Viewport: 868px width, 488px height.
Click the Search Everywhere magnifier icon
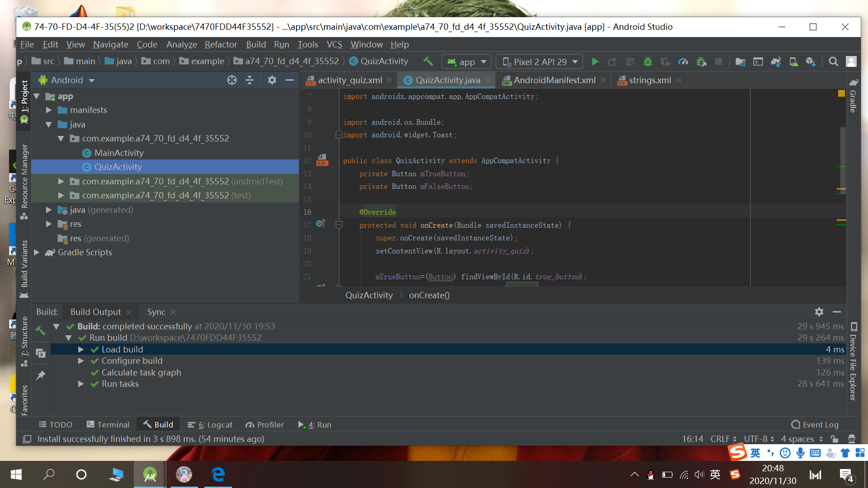[833, 62]
